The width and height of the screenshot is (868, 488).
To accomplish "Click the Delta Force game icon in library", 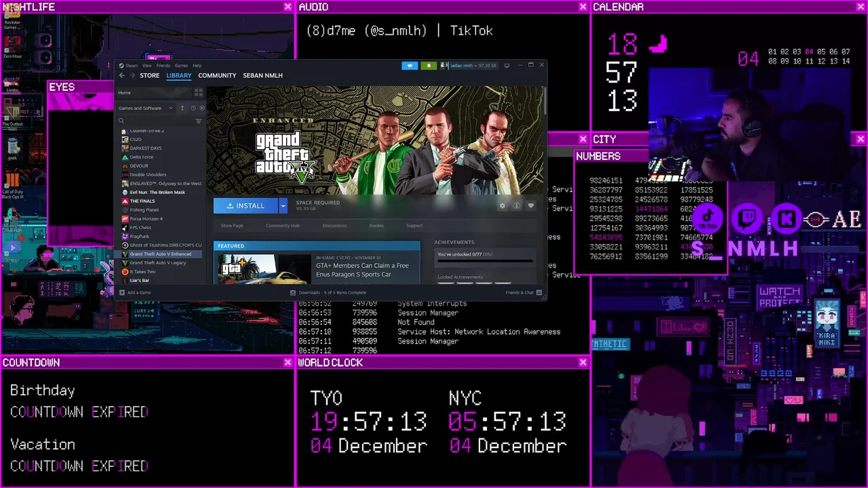I will pos(125,157).
